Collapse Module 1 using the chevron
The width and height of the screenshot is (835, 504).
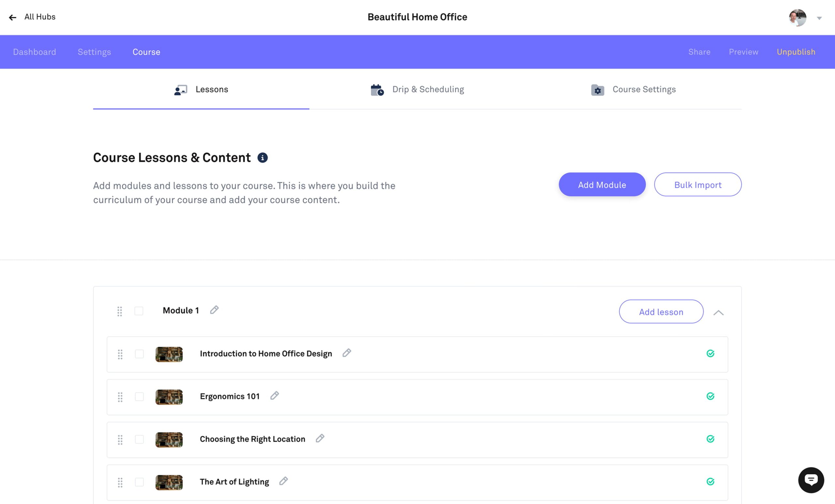tap(719, 312)
